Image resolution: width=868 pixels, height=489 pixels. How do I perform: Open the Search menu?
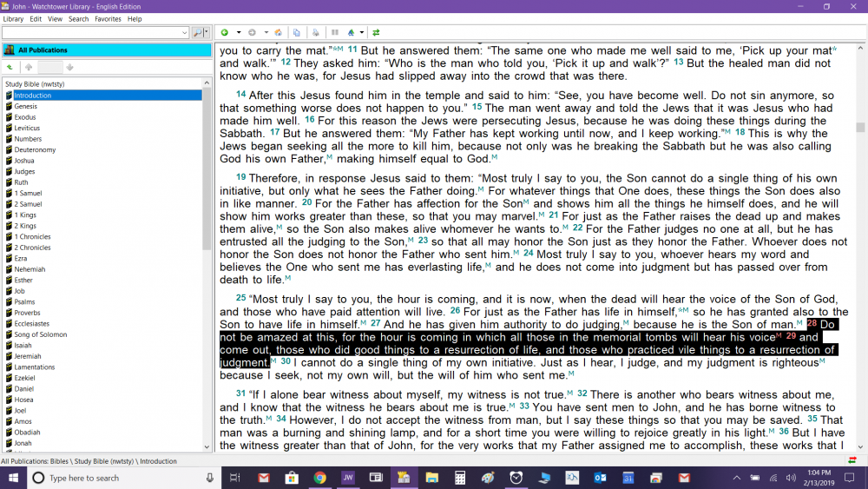[x=78, y=19]
